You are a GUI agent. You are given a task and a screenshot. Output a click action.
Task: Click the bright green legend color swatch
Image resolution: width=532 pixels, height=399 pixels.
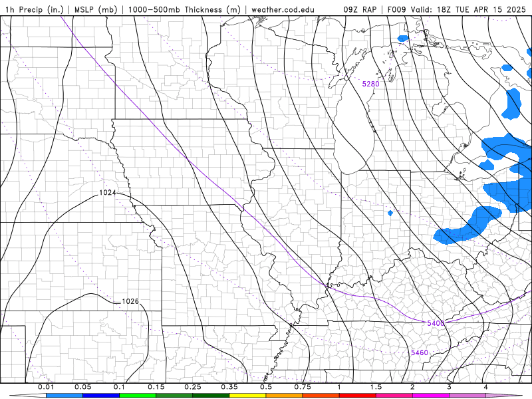click(138, 396)
